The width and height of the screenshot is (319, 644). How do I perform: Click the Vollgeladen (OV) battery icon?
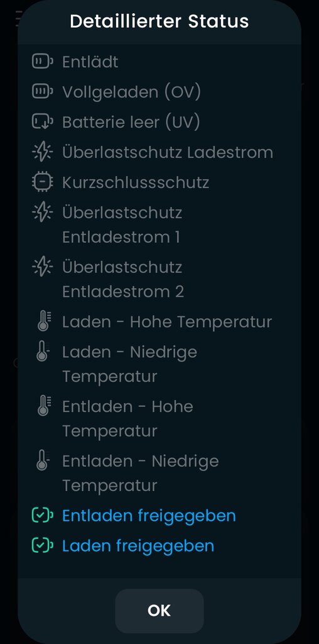tap(43, 92)
